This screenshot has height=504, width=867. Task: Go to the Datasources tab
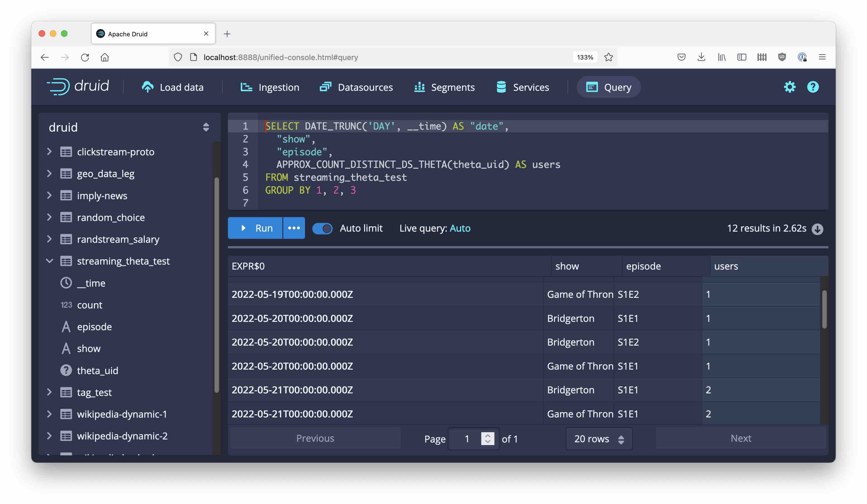pyautogui.click(x=356, y=87)
